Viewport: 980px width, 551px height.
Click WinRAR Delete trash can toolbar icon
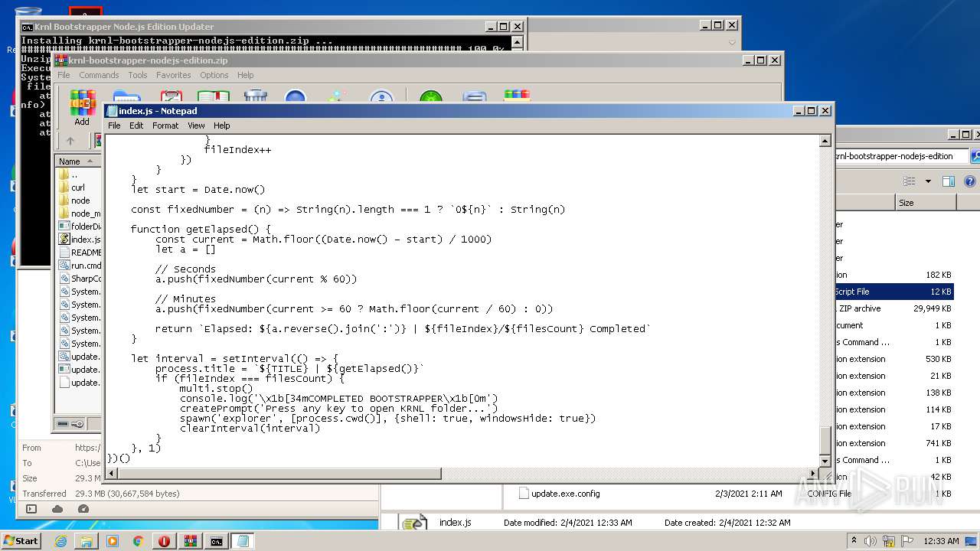coord(256,96)
